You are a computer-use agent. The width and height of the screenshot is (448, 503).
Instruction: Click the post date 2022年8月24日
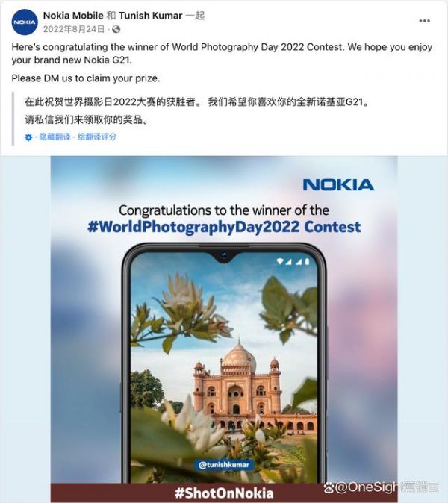(74, 29)
